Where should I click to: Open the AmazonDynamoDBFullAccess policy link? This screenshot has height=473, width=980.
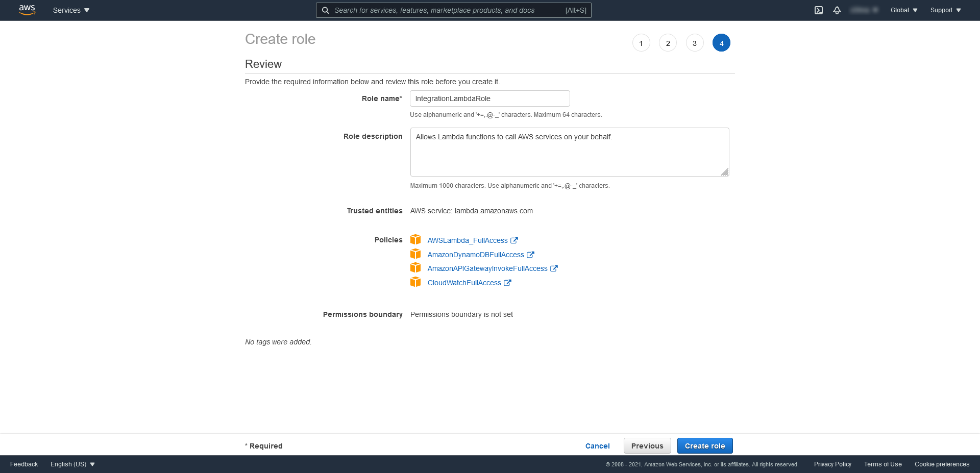click(476, 255)
